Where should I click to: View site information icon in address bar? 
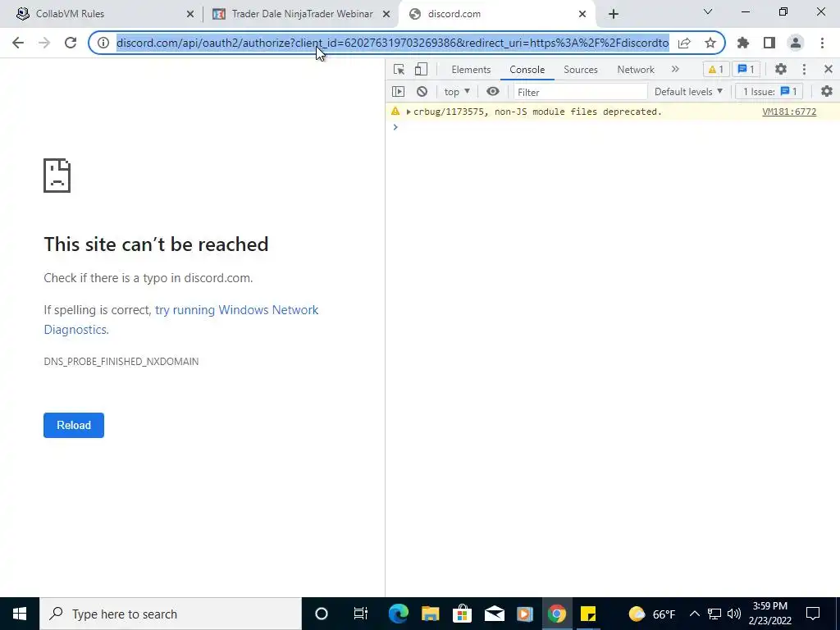pyautogui.click(x=103, y=43)
